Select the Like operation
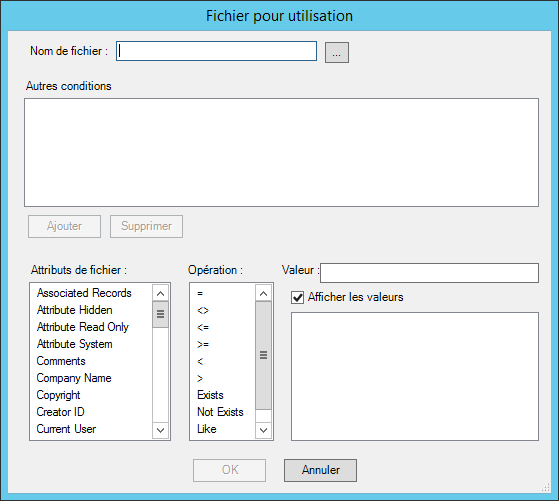The width and height of the screenshot is (559, 501). click(x=207, y=429)
